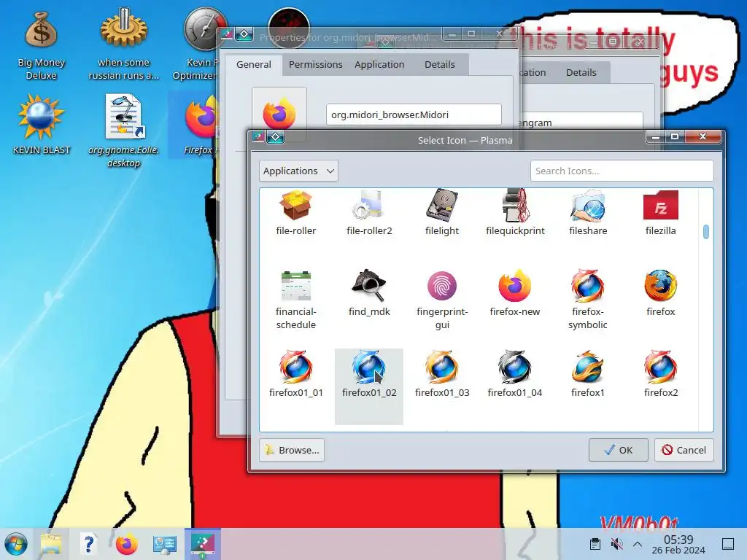Select the KEVIN BLAST desktop icon
This screenshot has width=747, height=560.
click(x=41, y=124)
